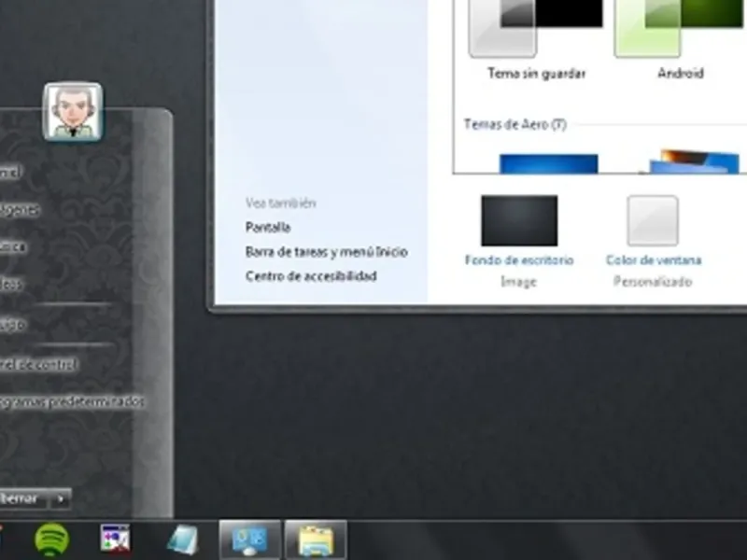
Task: Click the Temas de Aero (7) heading
Action: point(515,124)
